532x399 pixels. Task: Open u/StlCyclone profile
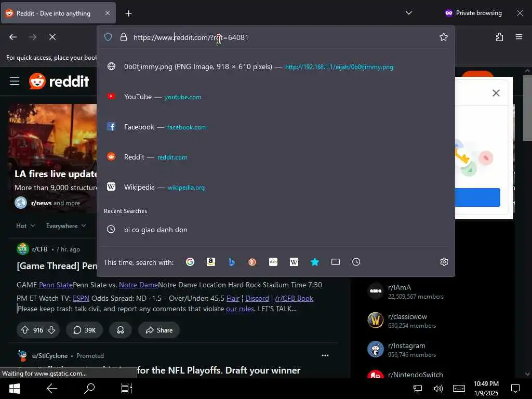pos(50,355)
